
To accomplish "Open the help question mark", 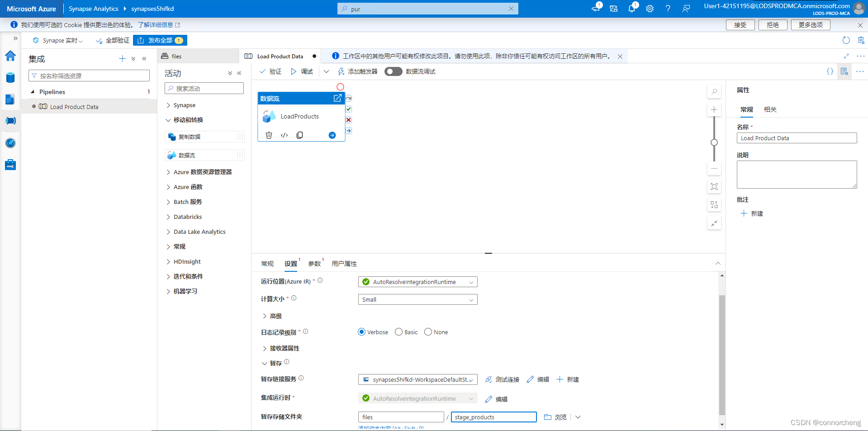I will click(x=668, y=9).
